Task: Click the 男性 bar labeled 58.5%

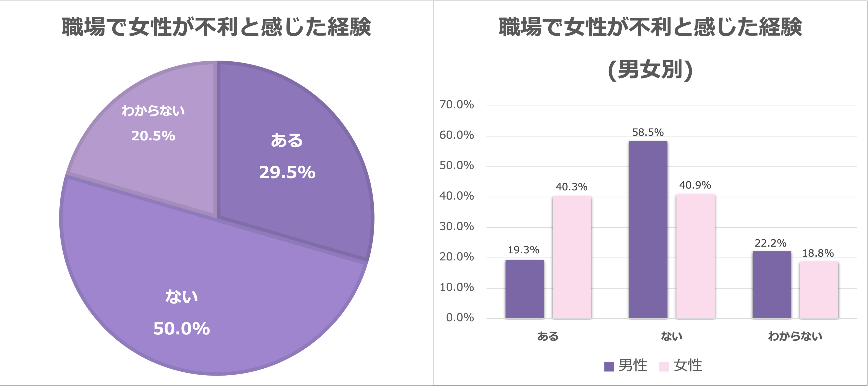Action: 648,230
